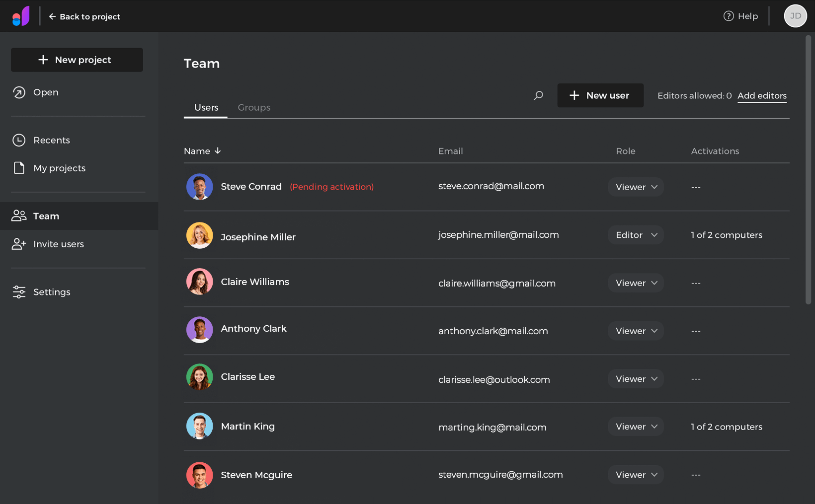The height and width of the screenshot is (504, 815).
Task: Open Claire Williams' role dropdown
Action: 636,283
